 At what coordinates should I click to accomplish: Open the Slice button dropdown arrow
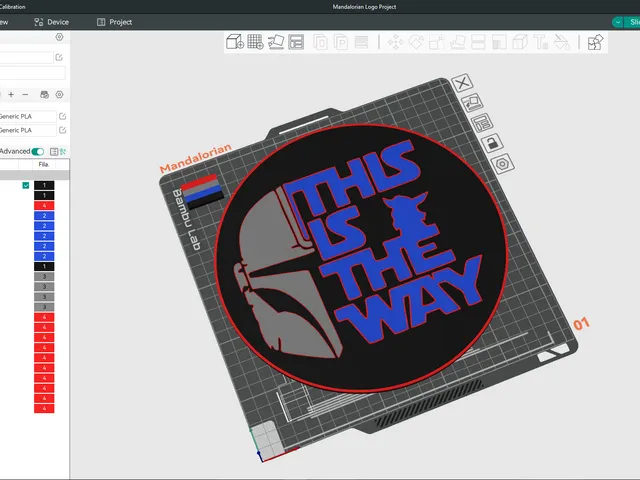point(618,22)
